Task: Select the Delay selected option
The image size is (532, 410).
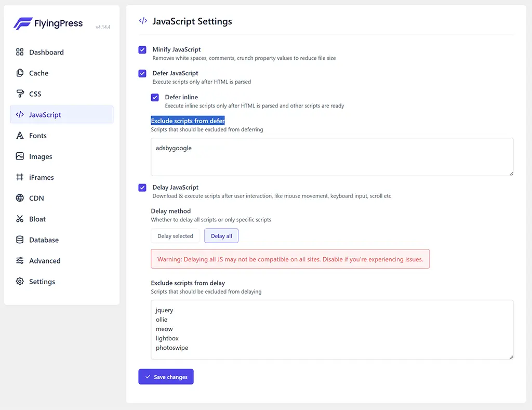Action: click(x=175, y=235)
